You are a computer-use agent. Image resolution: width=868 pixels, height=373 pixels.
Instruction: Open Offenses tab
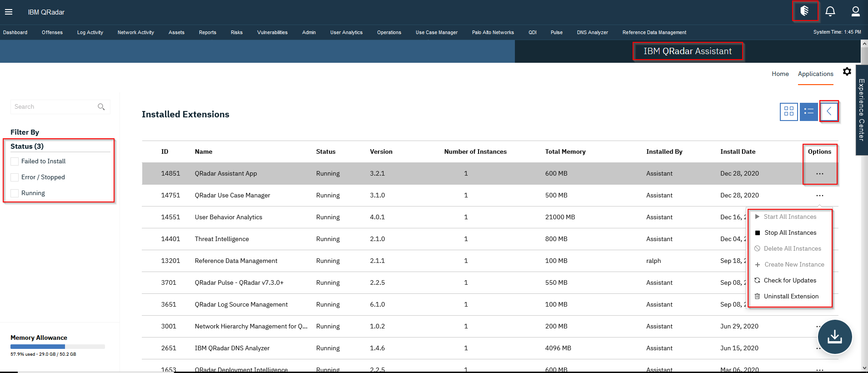tap(52, 32)
